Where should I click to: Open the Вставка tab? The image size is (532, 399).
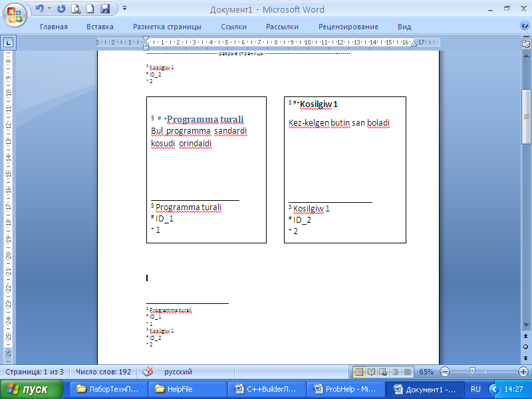click(100, 27)
